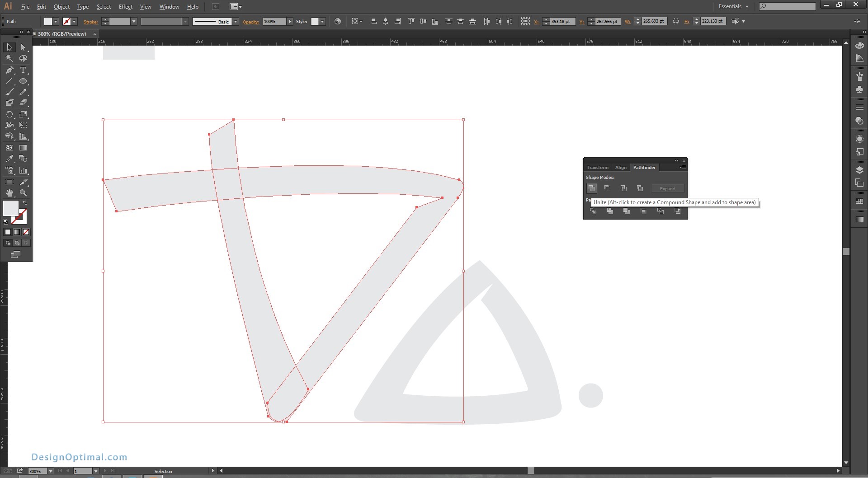Click the Opacity label link

pos(251,22)
